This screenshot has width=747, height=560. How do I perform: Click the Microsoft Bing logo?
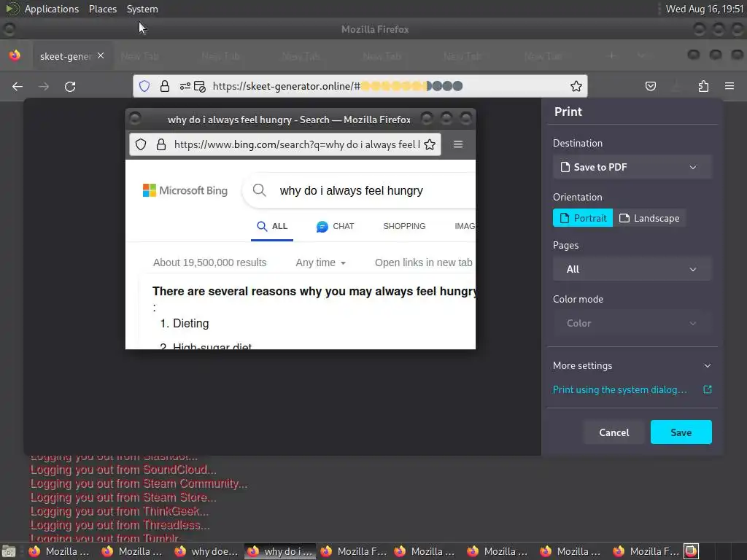click(185, 190)
